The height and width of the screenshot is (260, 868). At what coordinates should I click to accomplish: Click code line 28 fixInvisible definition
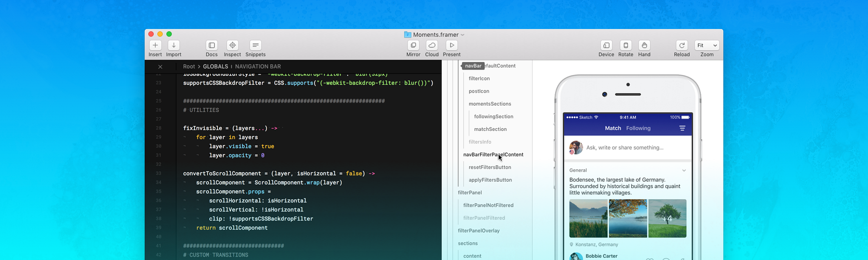pyautogui.click(x=230, y=128)
